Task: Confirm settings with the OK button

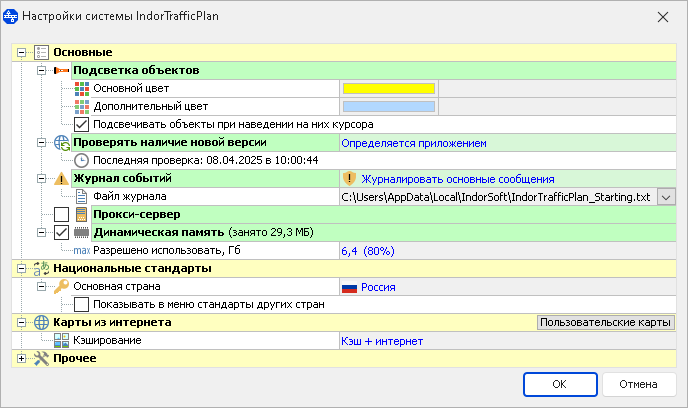Action: click(560, 384)
